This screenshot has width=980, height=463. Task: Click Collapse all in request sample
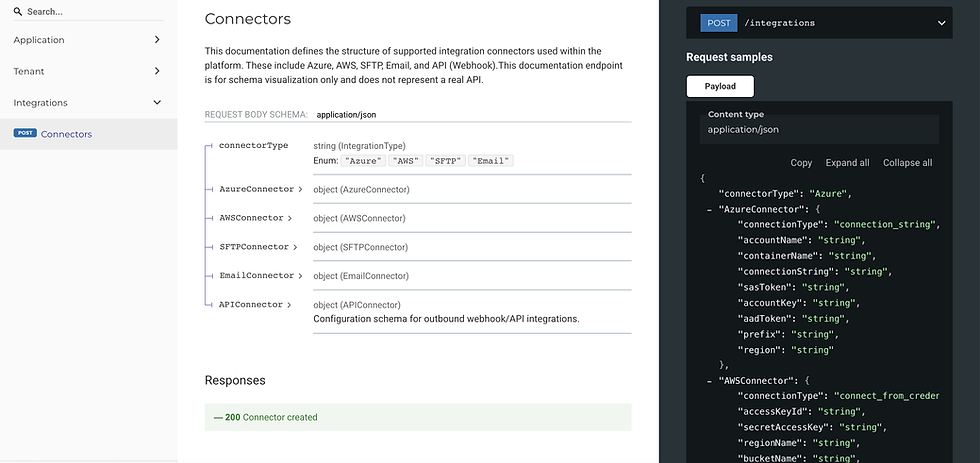coord(908,162)
